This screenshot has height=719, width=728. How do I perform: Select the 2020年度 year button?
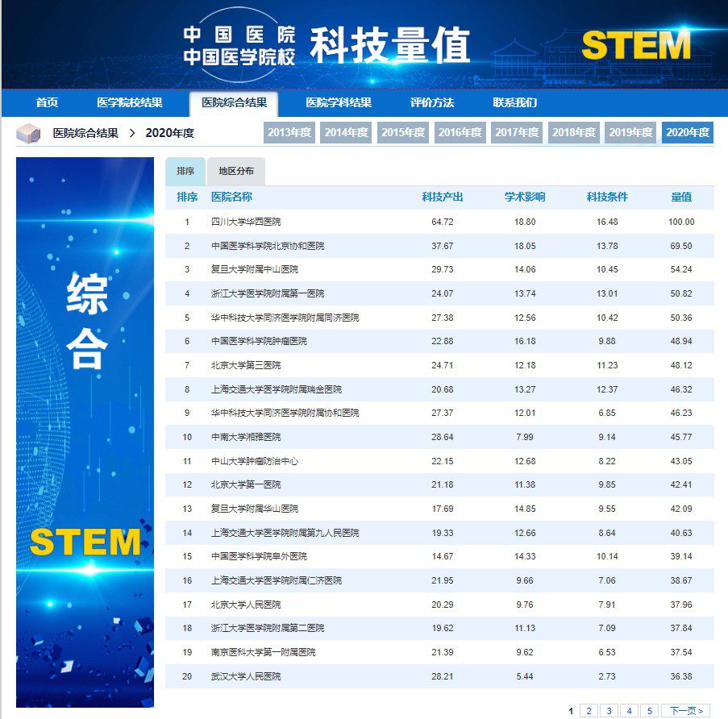coord(688,133)
